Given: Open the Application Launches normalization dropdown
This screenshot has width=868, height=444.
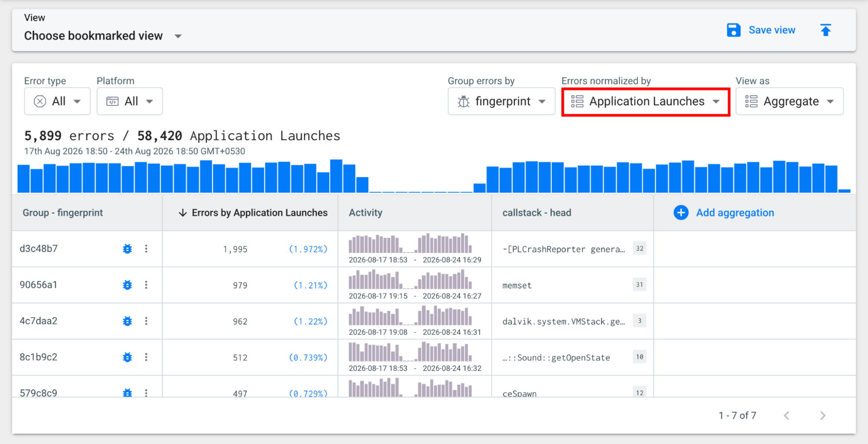Looking at the screenshot, I should click(646, 102).
